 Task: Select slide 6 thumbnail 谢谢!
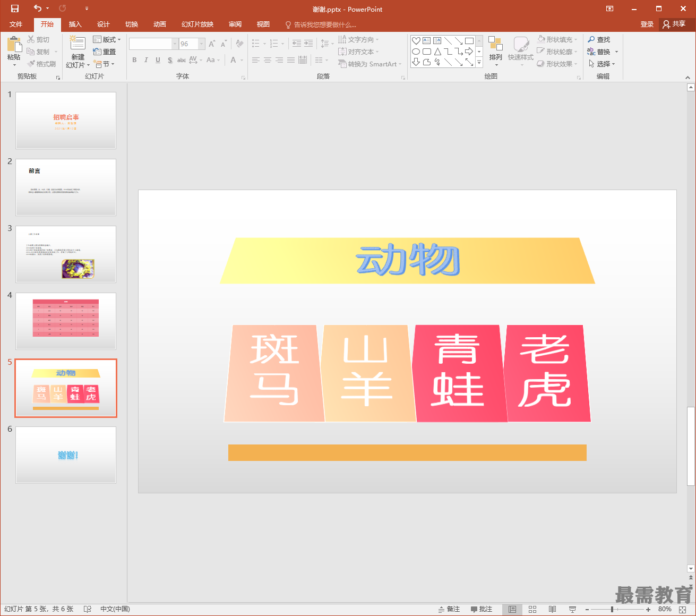click(x=66, y=455)
